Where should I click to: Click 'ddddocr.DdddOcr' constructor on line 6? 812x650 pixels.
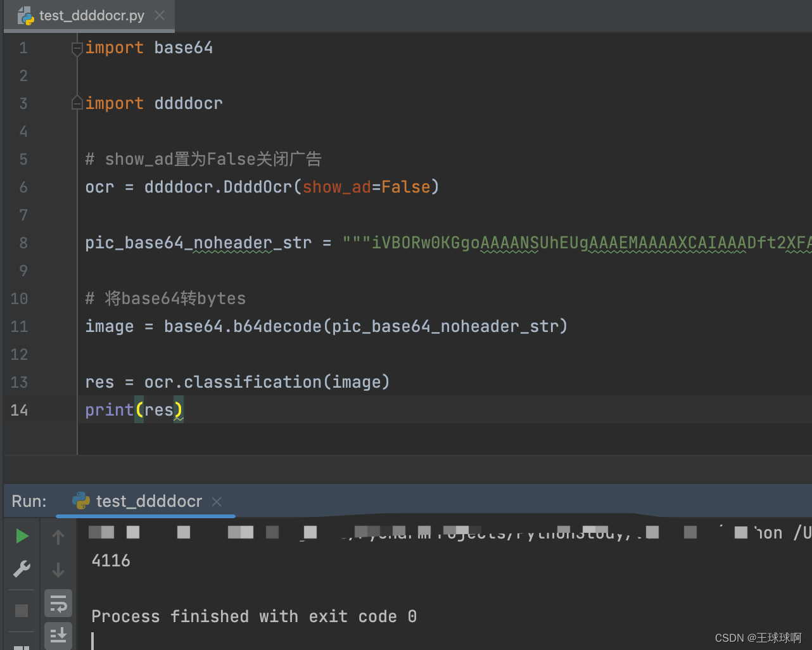coord(219,188)
